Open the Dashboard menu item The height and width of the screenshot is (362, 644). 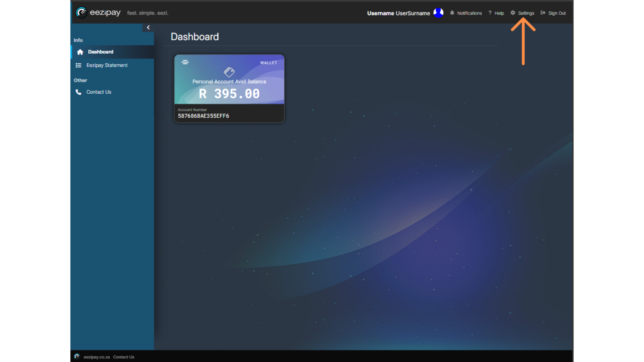click(x=112, y=52)
